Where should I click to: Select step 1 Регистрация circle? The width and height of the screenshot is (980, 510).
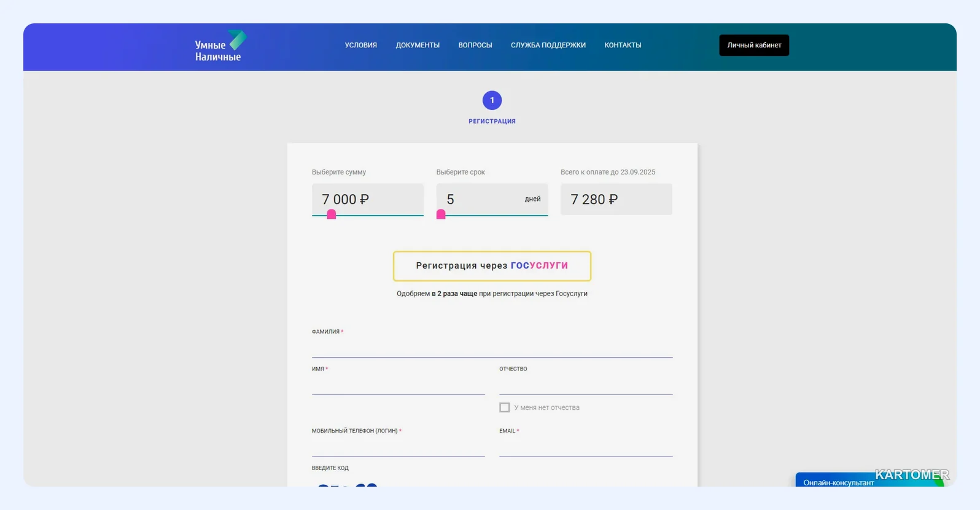(492, 100)
